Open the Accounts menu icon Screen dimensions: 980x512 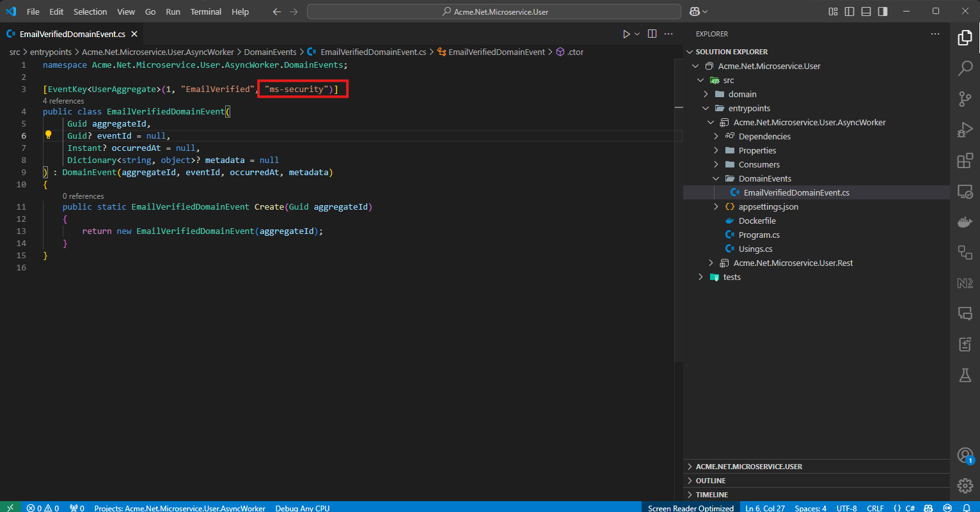(x=965, y=455)
